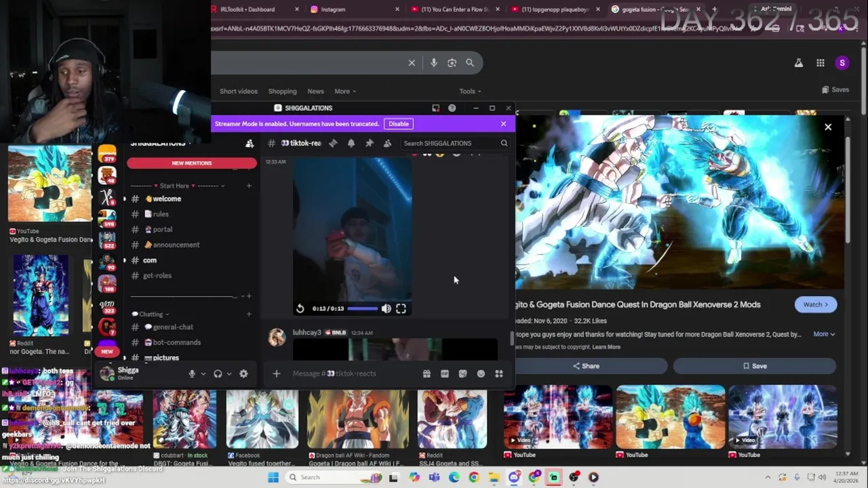Collapse the Chatting category

pos(150,314)
